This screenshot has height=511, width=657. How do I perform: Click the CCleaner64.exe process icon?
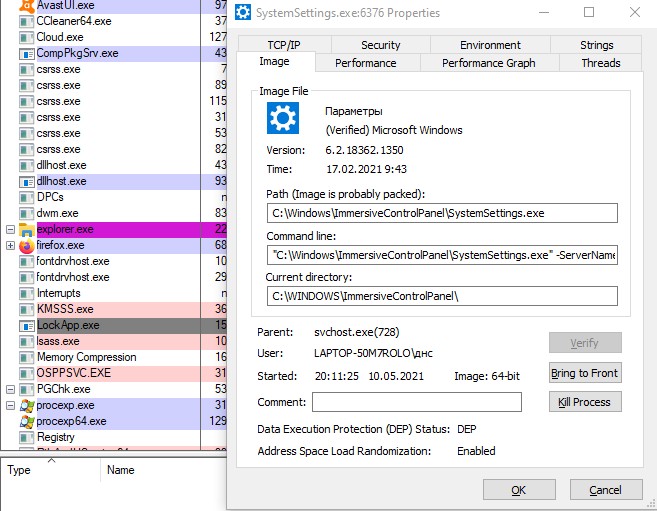pyautogui.click(x=26, y=21)
